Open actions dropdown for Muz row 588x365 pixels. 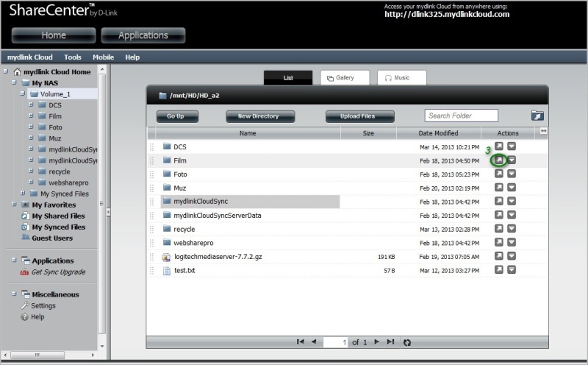pyautogui.click(x=512, y=188)
